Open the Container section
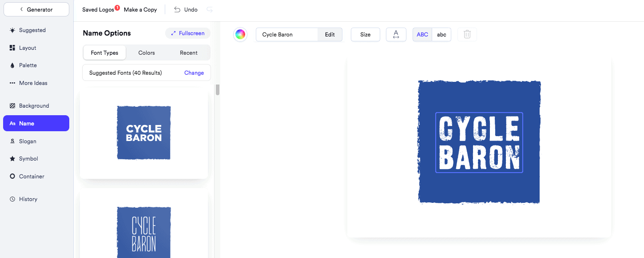Viewport: 644px width, 258px height. [31, 177]
